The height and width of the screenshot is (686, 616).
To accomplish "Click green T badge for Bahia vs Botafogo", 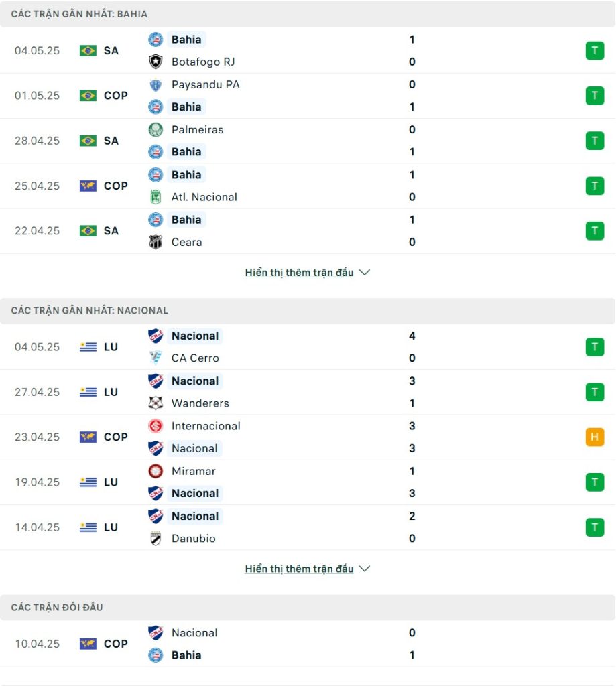I will pyautogui.click(x=595, y=51).
